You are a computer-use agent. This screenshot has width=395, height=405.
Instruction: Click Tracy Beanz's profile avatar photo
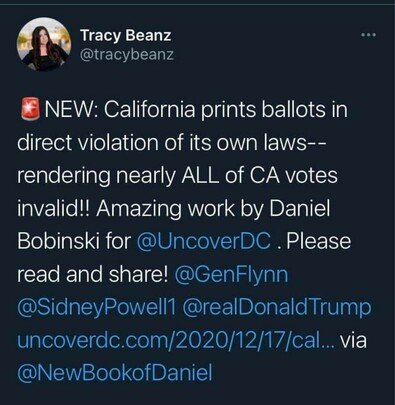tap(44, 43)
